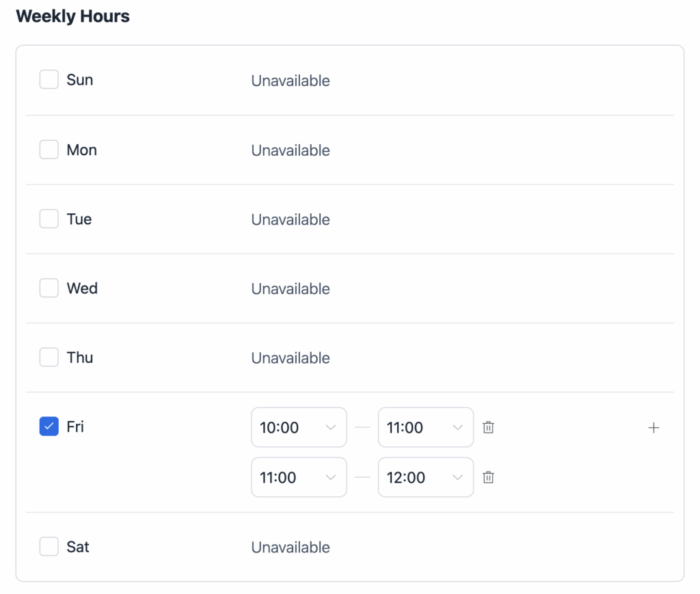
Task: Click the Unavailable label next to Sun
Action: coord(290,81)
